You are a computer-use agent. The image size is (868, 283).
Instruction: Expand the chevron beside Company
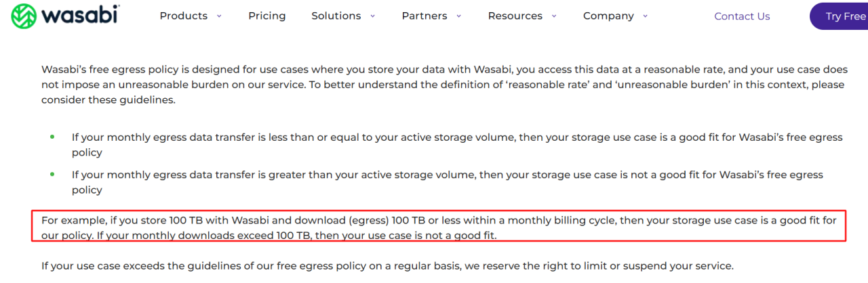pyautogui.click(x=645, y=16)
